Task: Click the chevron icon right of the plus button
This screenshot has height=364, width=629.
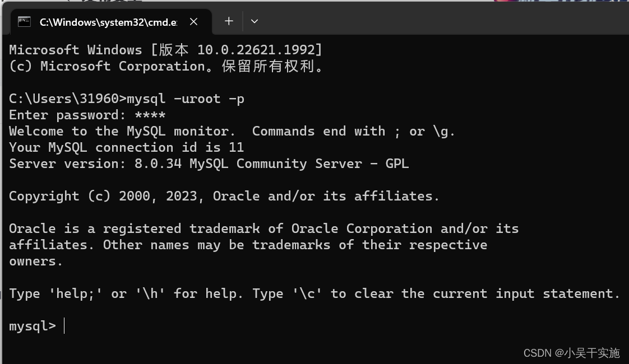Action: 255,21
